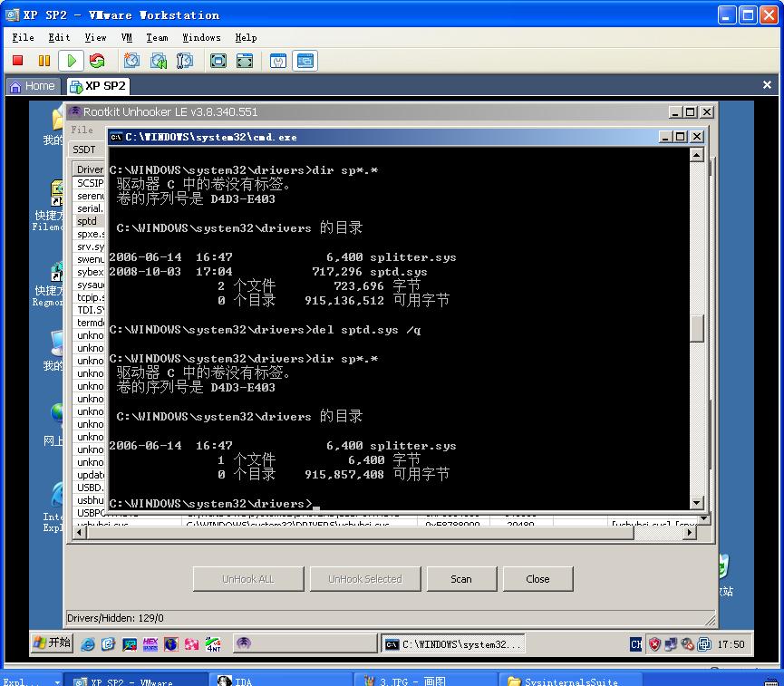Click the second quick launch icon, right of Internet Explorer
Viewport: 784px width, 686px height.
pos(108,644)
